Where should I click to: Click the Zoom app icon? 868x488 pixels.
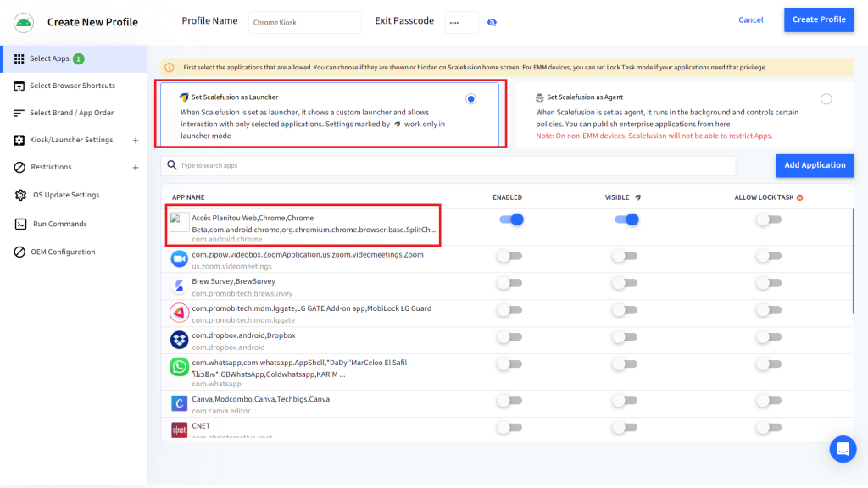pyautogui.click(x=180, y=259)
